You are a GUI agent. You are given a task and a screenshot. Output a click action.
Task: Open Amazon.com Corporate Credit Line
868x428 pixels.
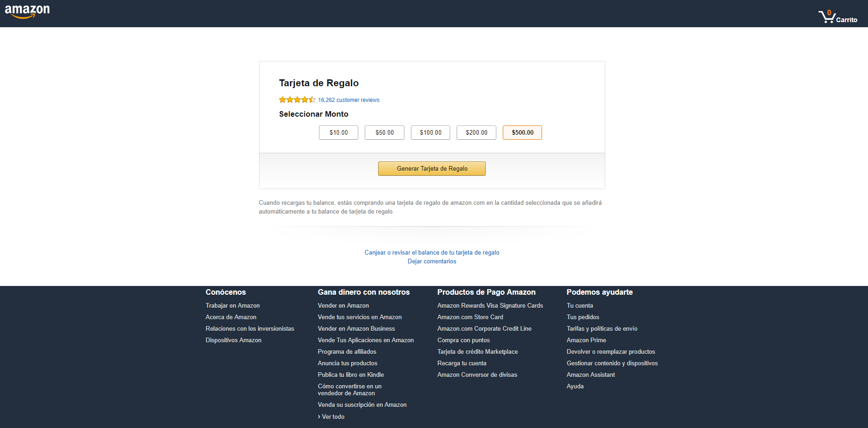point(484,328)
